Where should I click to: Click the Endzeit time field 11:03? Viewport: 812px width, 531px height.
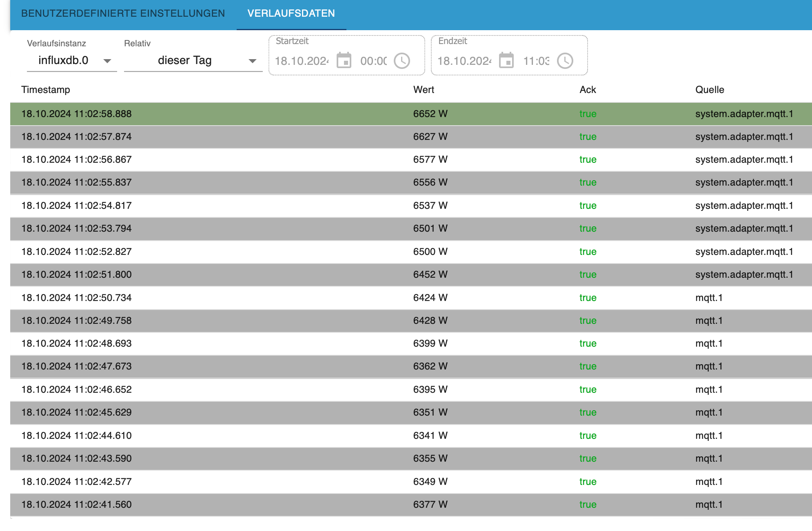tap(536, 61)
